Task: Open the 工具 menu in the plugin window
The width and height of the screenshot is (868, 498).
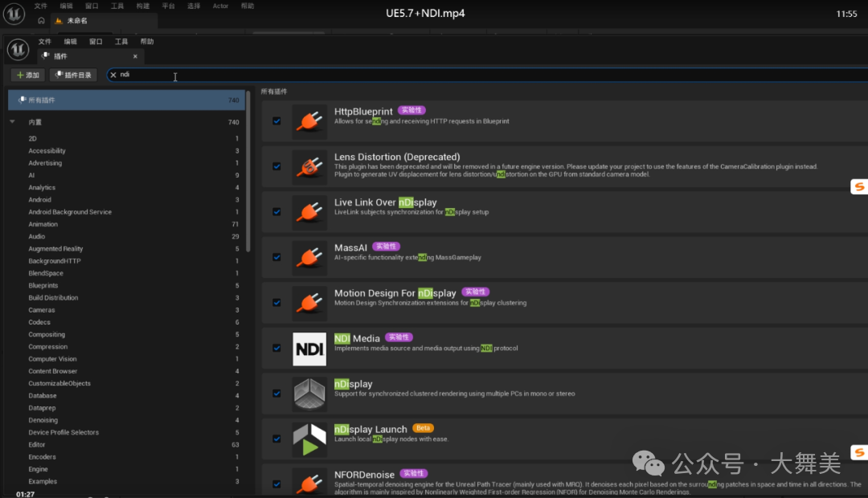Action: click(x=121, y=42)
